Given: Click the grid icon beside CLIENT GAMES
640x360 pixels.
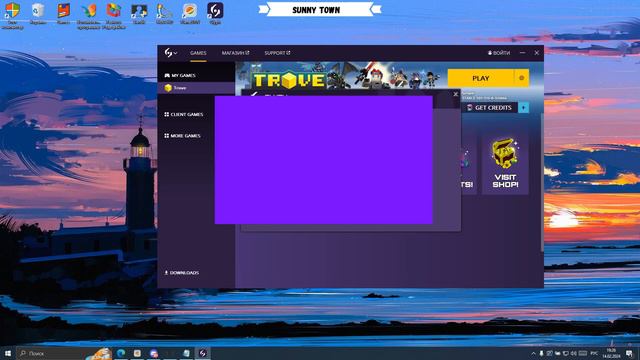Looking at the screenshot, I should (167, 114).
